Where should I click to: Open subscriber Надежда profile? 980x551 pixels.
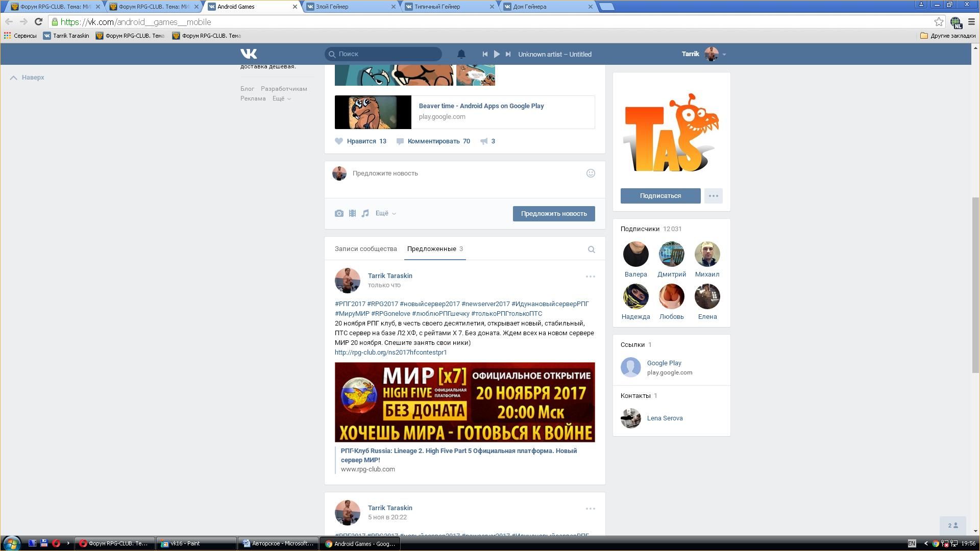click(635, 296)
